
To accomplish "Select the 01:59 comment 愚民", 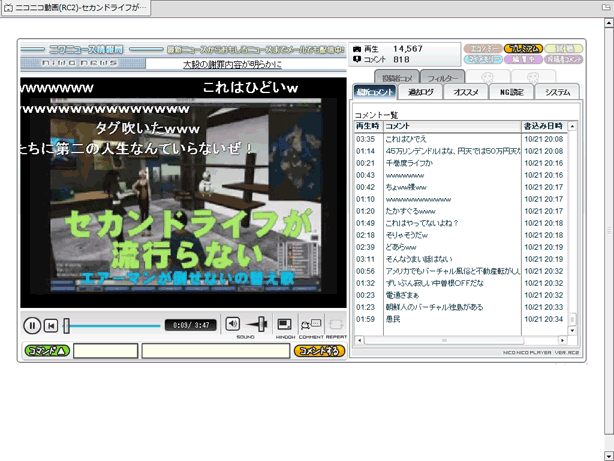I will point(460,319).
